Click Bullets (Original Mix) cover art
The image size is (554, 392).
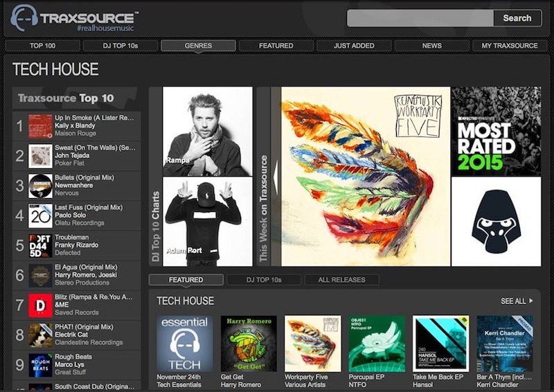tap(40, 186)
